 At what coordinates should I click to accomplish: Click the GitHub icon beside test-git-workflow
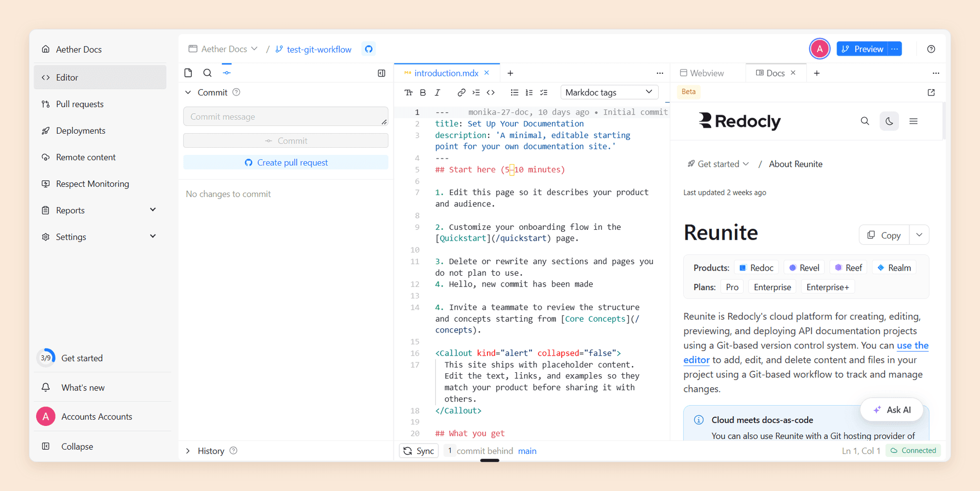pos(369,49)
